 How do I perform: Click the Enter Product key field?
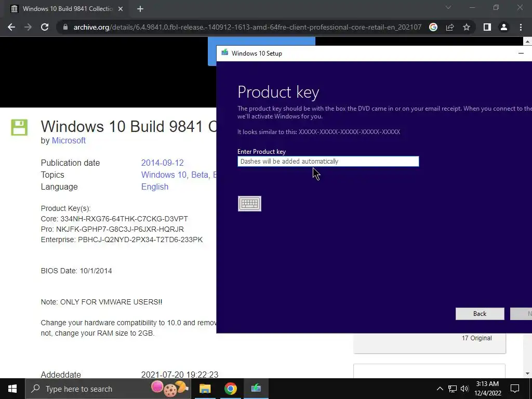coord(328,162)
